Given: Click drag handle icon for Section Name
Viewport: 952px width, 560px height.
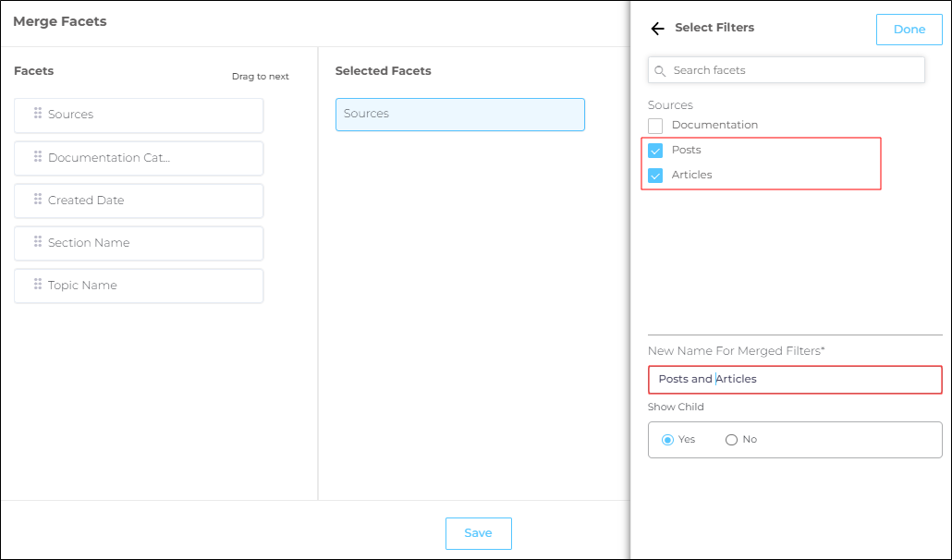Looking at the screenshot, I should click(38, 242).
